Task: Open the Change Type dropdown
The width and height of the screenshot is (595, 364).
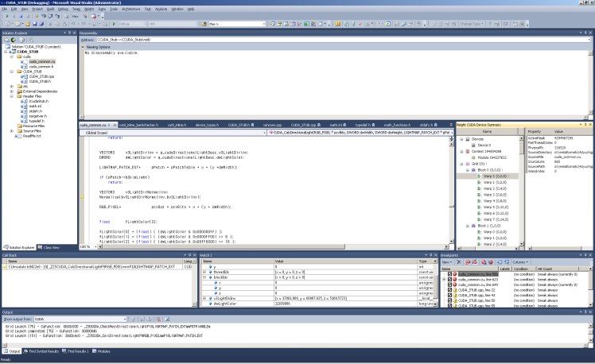Action: click(472, 24)
